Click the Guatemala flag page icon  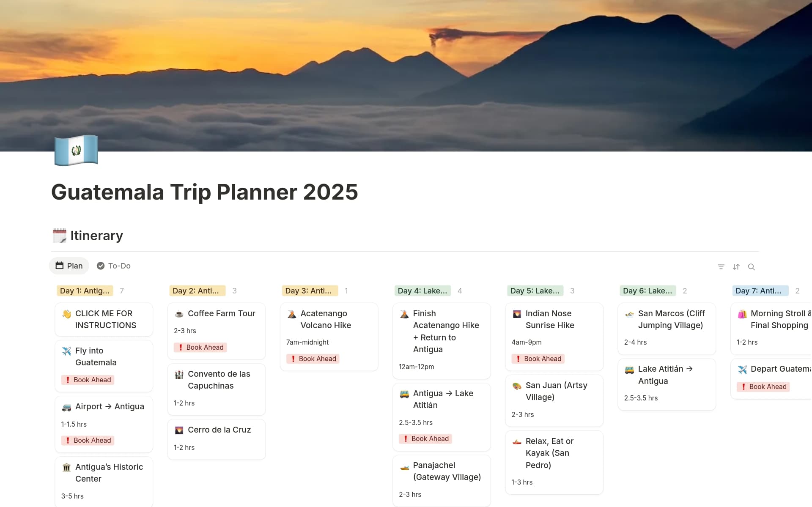coord(76,150)
